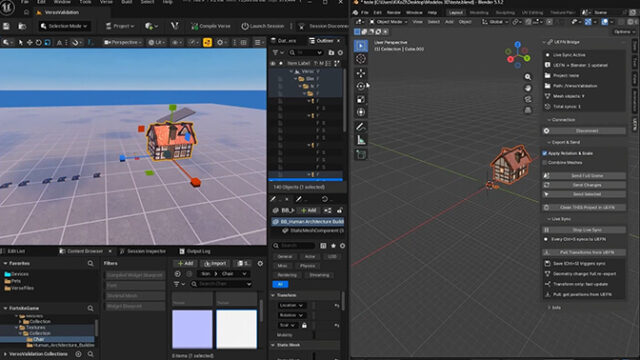
Task: Select the Chair folder in content tree
Action: pos(38,339)
